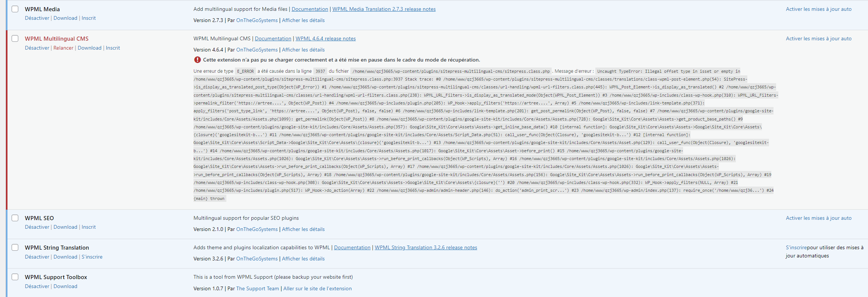
Task: Check the WPML Multilingual CMS checkbox
Action: pos(15,38)
